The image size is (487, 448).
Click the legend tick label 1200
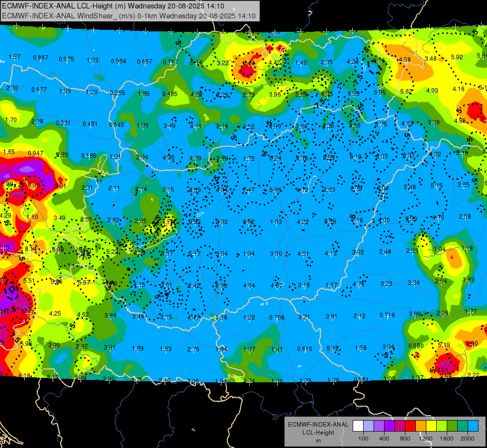pyautogui.click(x=425, y=439)
